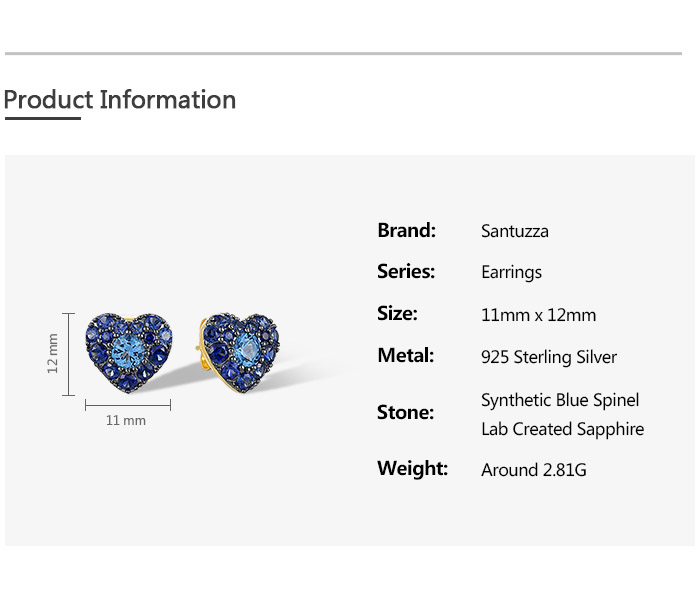The image size is (700, 596).
Task: Select the angled heart earring image
Action: (x=238, y=353)
